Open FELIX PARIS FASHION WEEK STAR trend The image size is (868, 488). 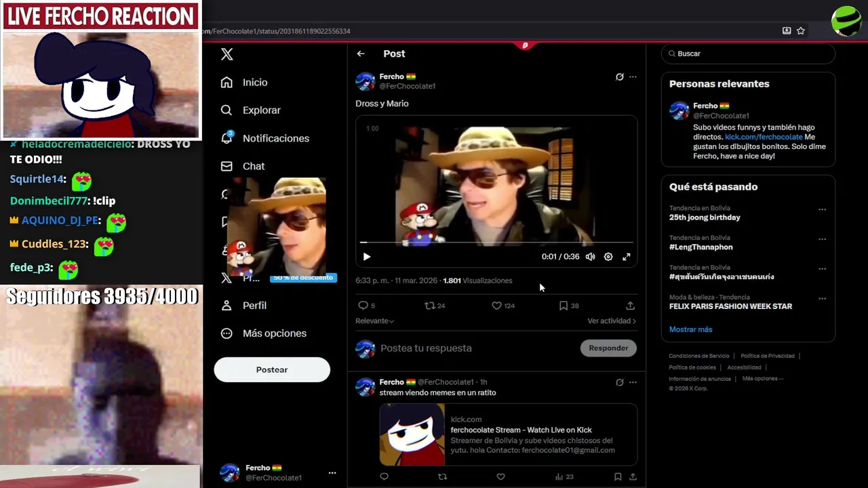[x=730, y=306]
